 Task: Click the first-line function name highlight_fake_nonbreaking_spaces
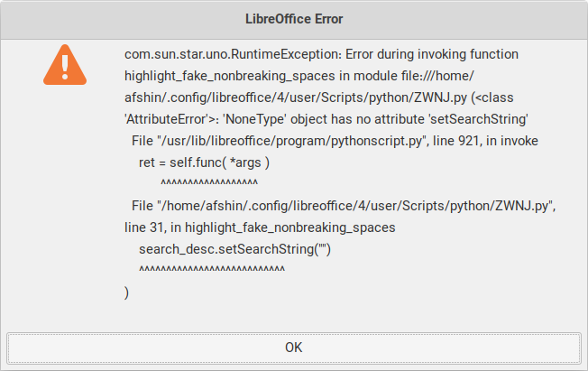point(229,76)
